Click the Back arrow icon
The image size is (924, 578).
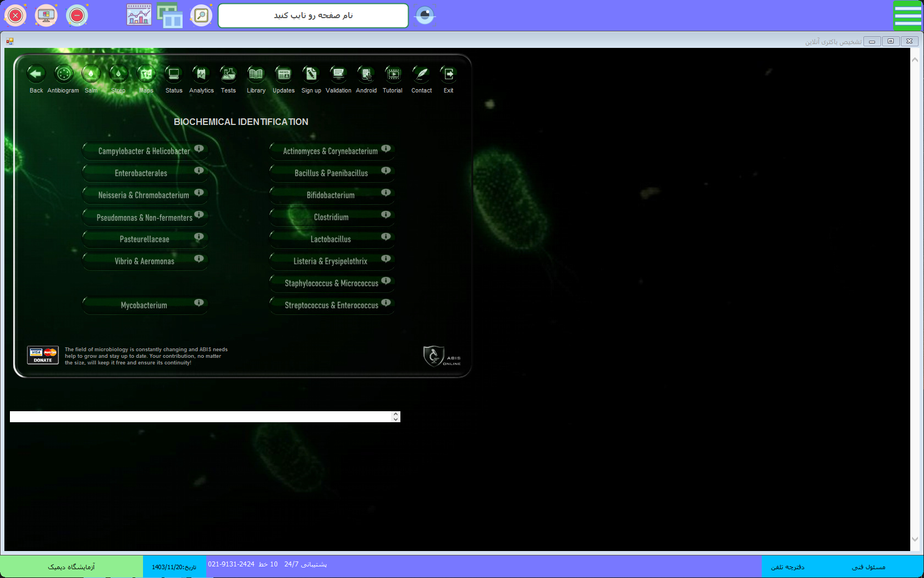pos(36,74)
